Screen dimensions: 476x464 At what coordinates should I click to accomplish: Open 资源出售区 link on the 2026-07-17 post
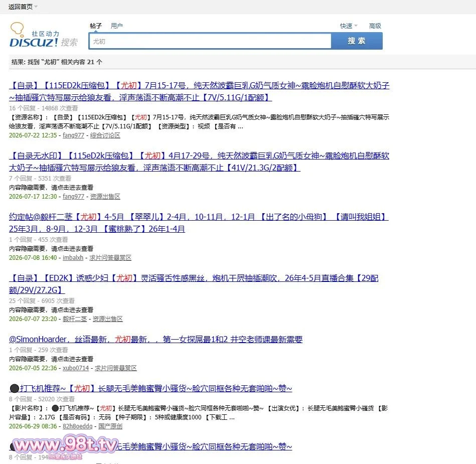[105, 197]
